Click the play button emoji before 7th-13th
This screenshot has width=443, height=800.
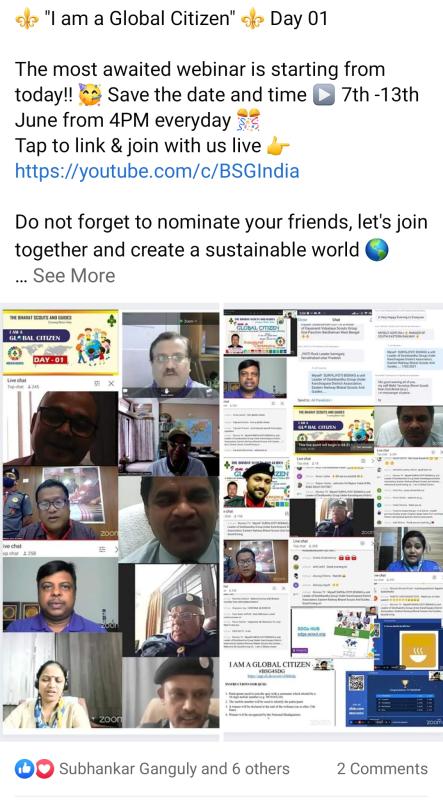click(x=324, y=95)
